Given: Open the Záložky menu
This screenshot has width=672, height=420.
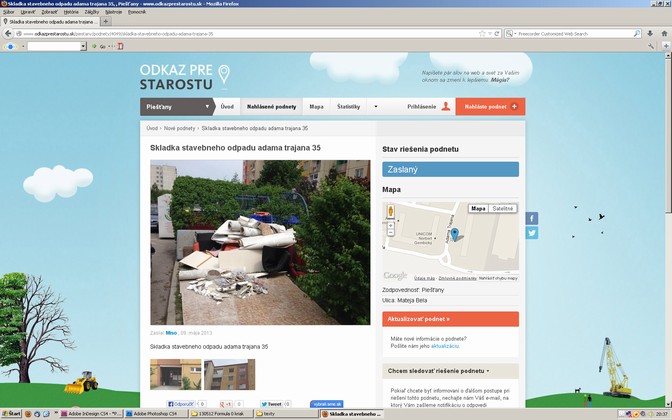Looking at the screenshot, I should [92, 12].
